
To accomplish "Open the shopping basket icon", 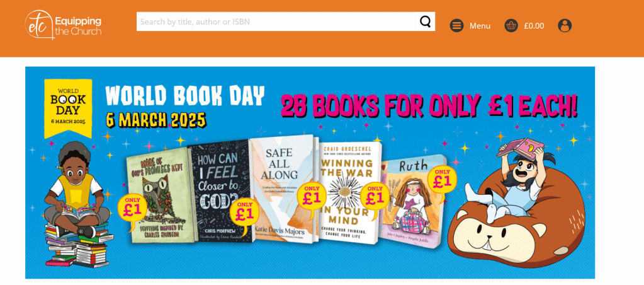I will tap(511, 25).
